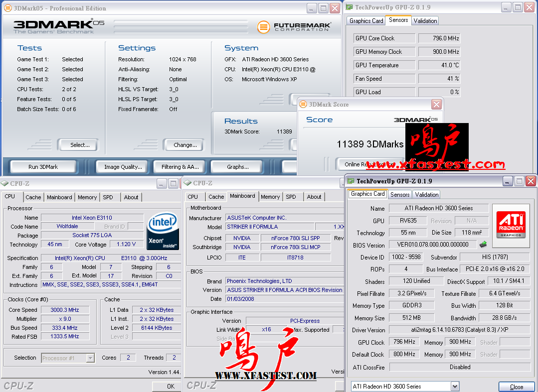538x392 pixels.
Task: Click 11389 3DMarks score text
Action: pyautogui.click(x=370, y=144)
